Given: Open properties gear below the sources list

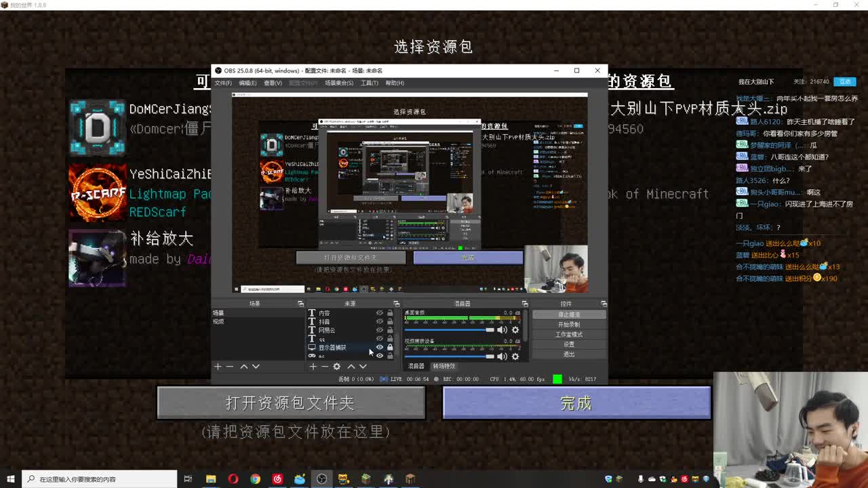Looking at the screenshot, I should pos(336,367).
